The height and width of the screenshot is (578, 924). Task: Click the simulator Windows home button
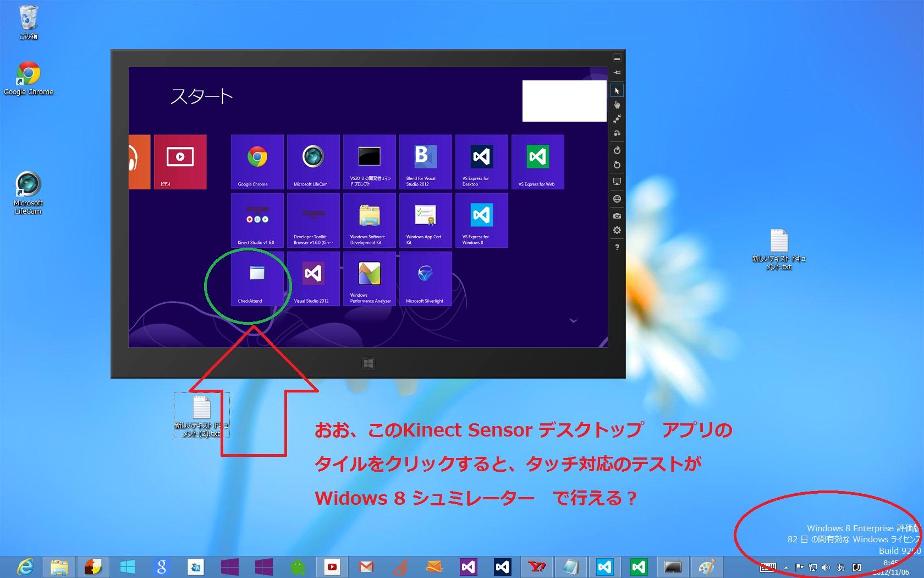(x=369, y=363)
